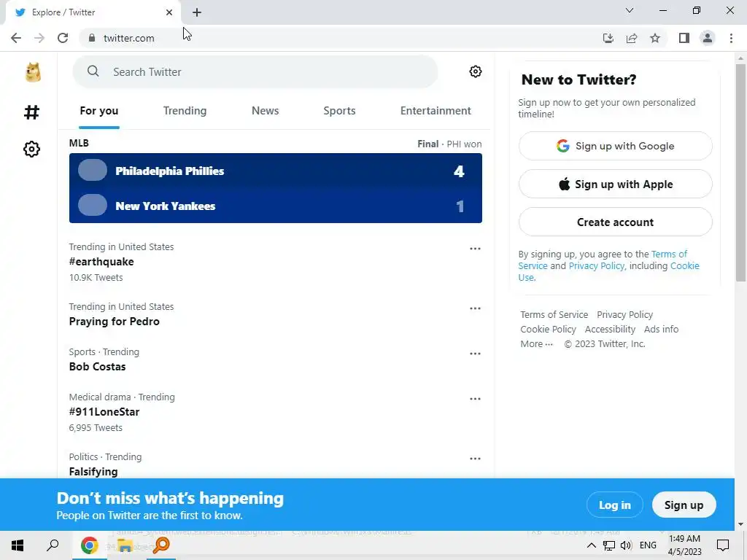Open Explore settings gear beside search bar
The height and width of the screenshot is (560, 747).
(475, 71)
